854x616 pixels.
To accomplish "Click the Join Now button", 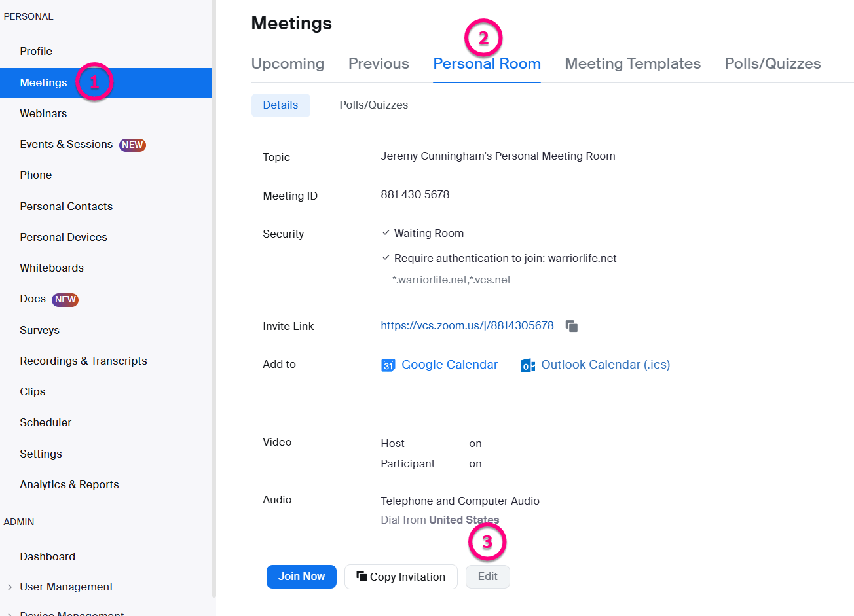I will [x=301, y=577].
